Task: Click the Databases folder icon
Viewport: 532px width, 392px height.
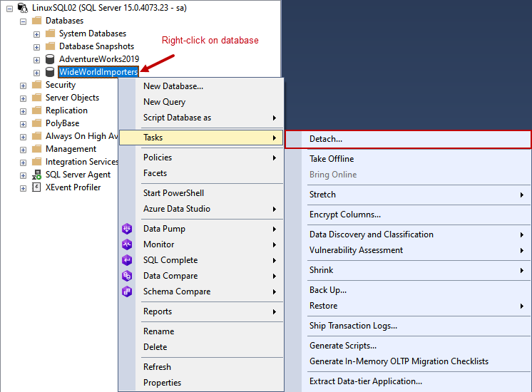Action: (x=36, y=21)
